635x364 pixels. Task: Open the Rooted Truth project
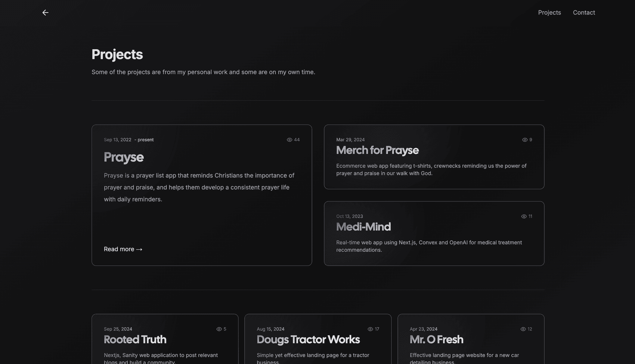(135, 340)
